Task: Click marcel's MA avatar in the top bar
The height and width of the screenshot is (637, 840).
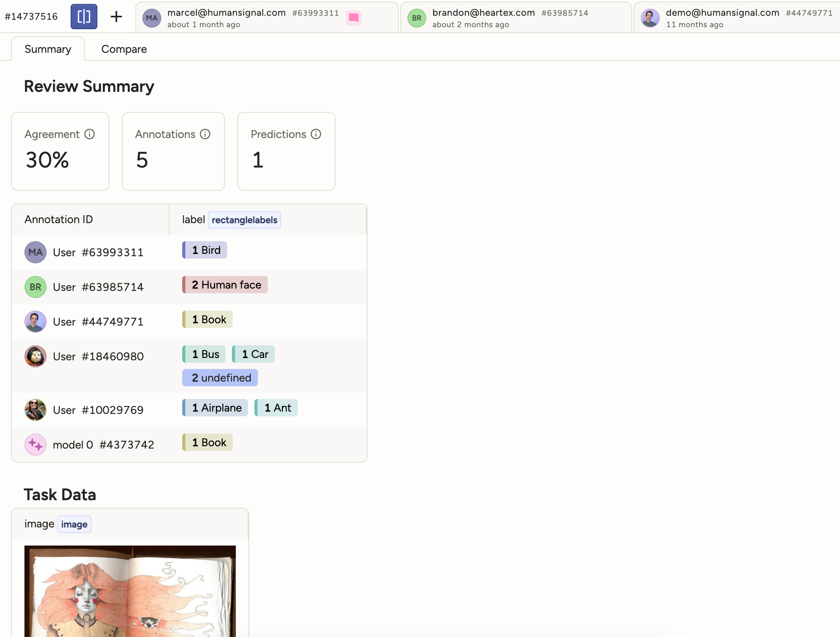Action: (x=151, y=18)
